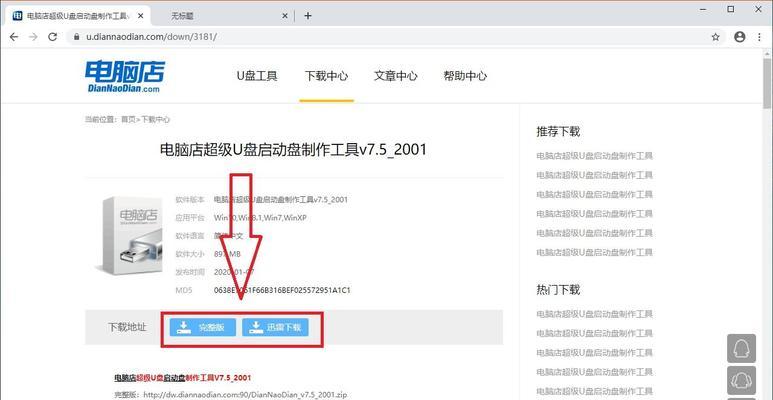Click the 下载地址 label
This screenshot has height=400, width=773.
coord(127,327)
